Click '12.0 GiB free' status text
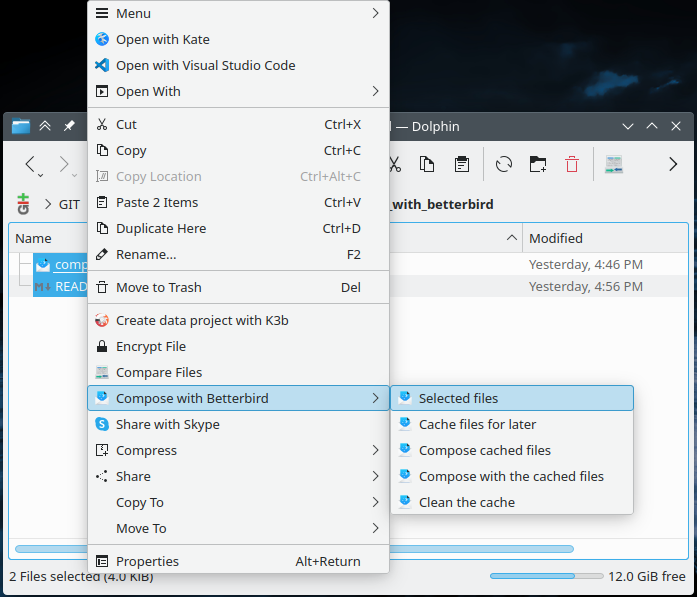Screen dimensions: 697x597 (647, 577)
